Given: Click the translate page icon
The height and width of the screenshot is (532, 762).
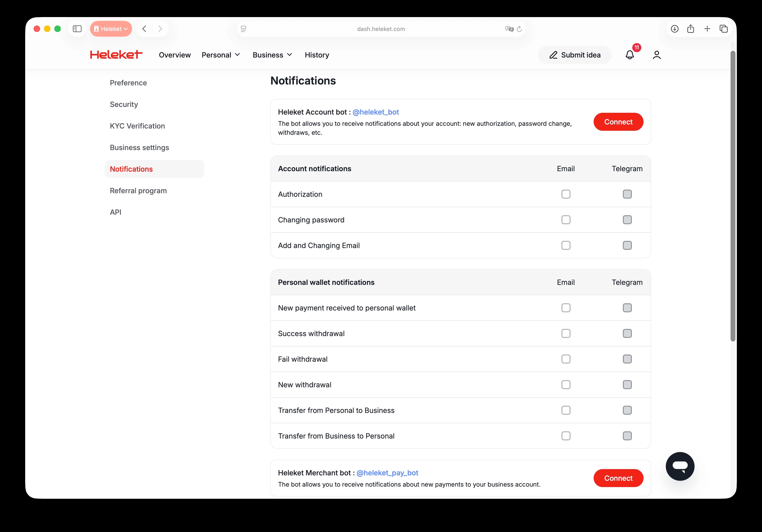Looking at the screenshot, I should 509,29.
